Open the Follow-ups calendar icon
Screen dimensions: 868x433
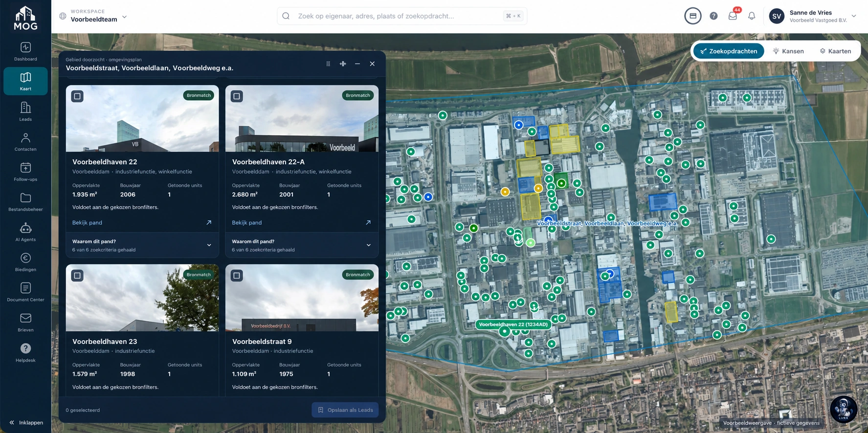[x=25, y=168]
